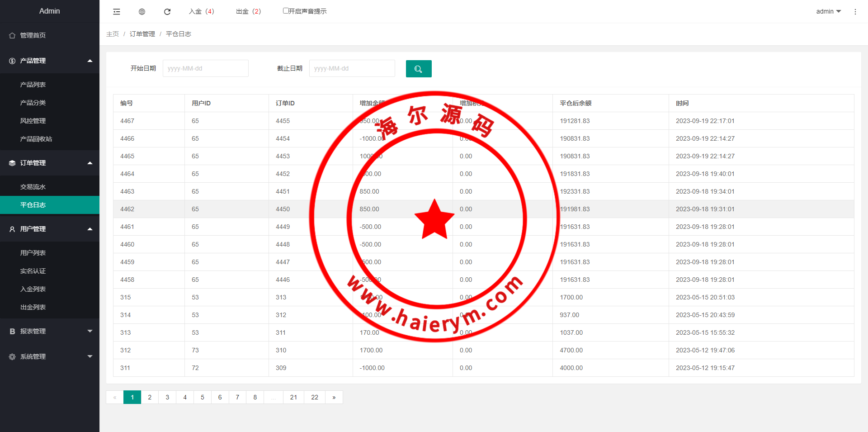The image size is (868, 432).
Task: Click the next page arrow button
Action: pos(334,397)
